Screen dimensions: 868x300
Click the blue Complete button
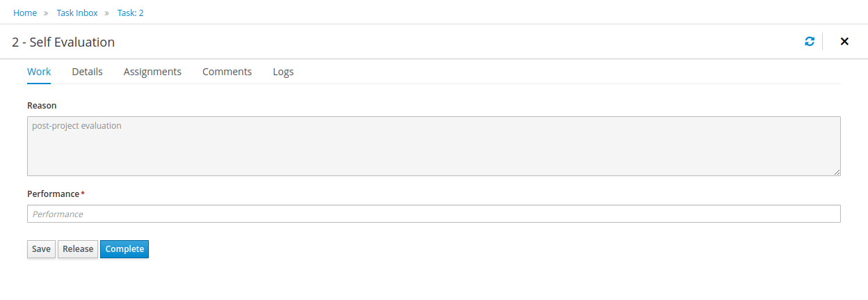(x=124, y=249)
